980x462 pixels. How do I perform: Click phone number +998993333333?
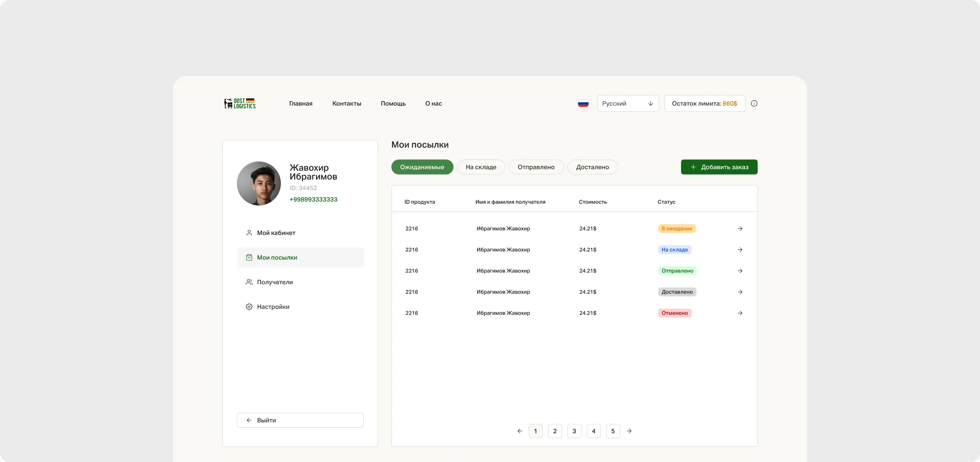click(313, 199)
